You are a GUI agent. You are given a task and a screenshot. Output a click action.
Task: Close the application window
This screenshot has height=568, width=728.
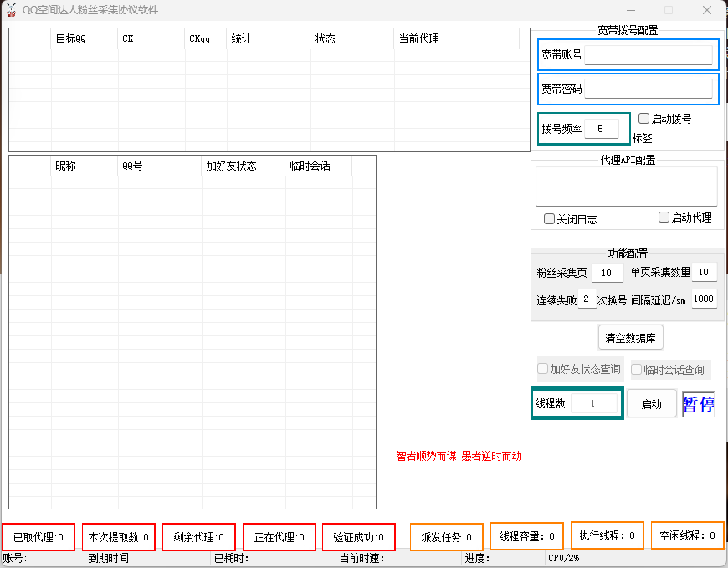pyautogui.click(x=707, y=10)
